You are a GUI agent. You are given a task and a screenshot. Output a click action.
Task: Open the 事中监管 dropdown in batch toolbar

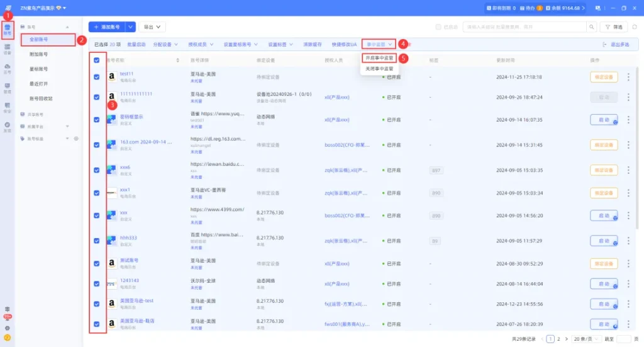tap(380, 44)
